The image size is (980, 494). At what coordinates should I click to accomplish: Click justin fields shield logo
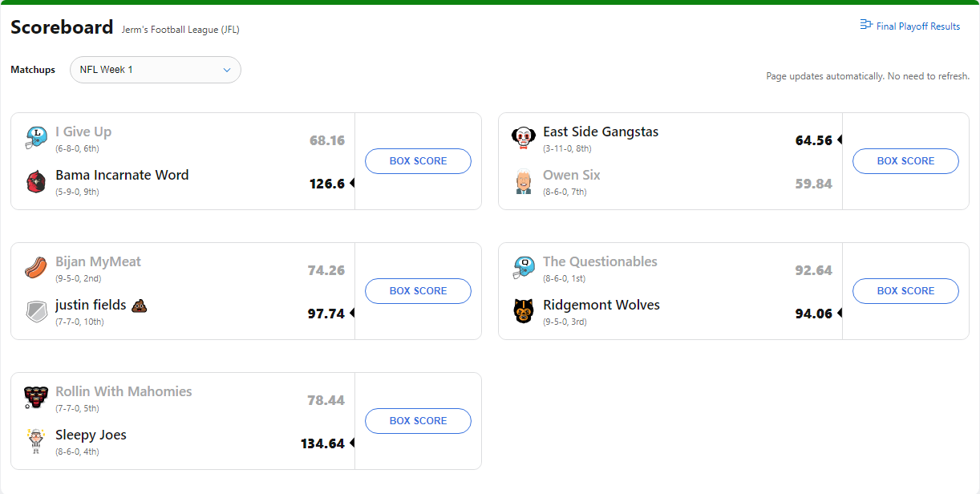pyautogui.click(x=36, y=311)
